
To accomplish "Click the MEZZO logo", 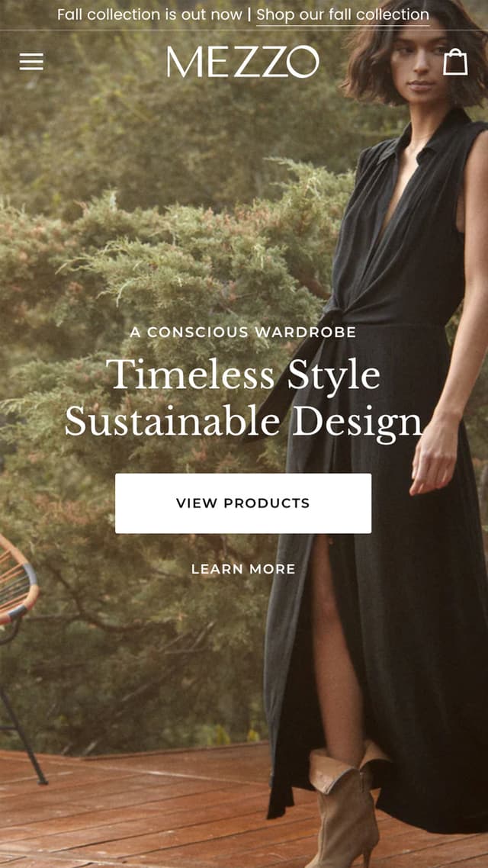I will [243, 62].
